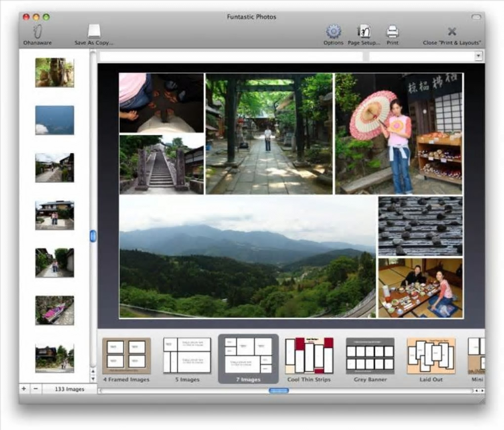Open the Page Setup icon
This screenshot has height=430, width=504.
(364, 31)
